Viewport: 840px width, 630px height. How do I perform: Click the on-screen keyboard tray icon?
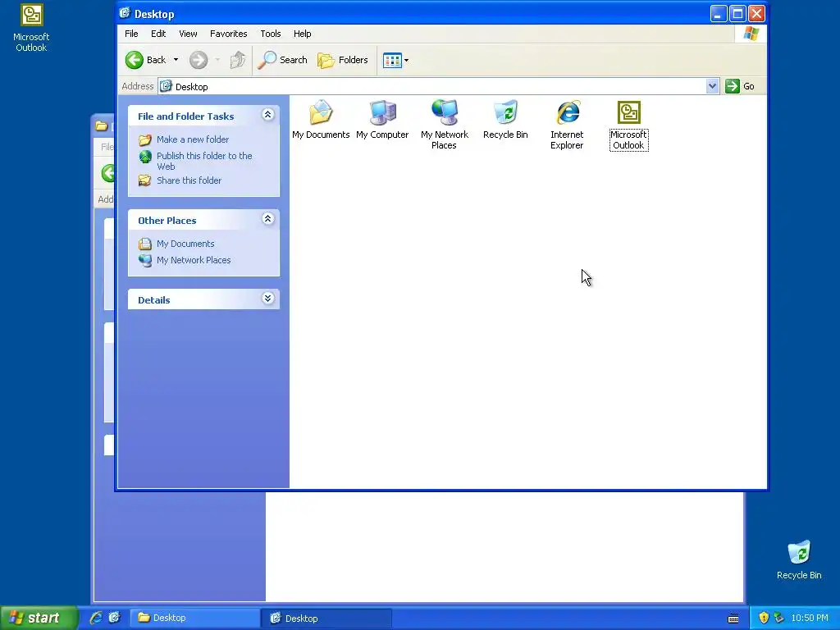734,619
